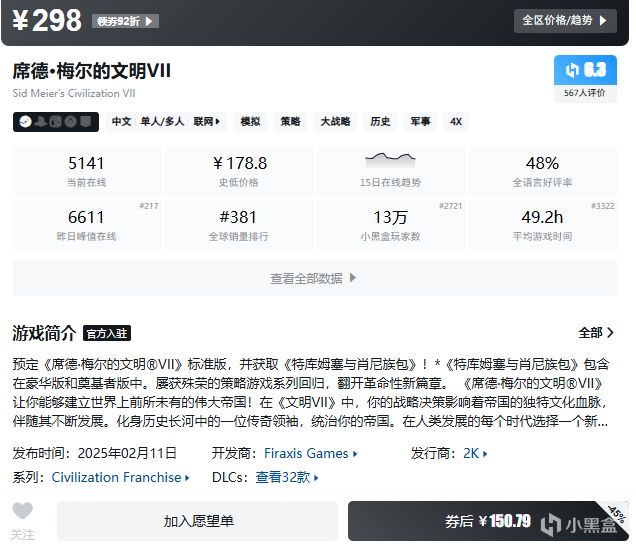Click the 官方入驻 badge
The image size is (636, 550).
point(107,333)
